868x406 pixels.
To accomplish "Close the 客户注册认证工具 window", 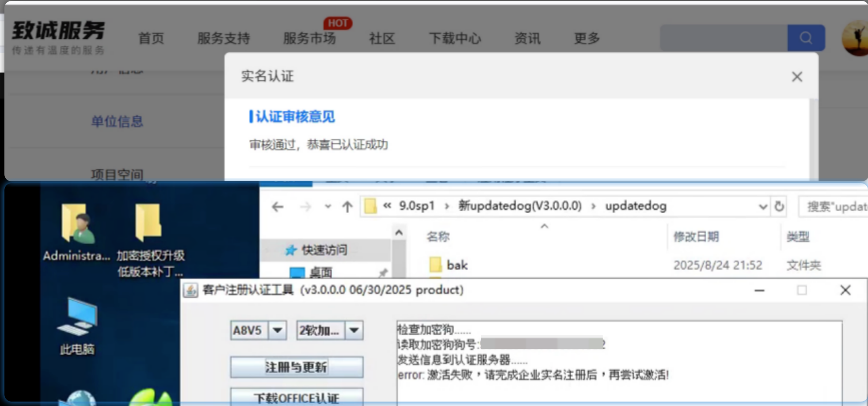I will pos(845,291).
